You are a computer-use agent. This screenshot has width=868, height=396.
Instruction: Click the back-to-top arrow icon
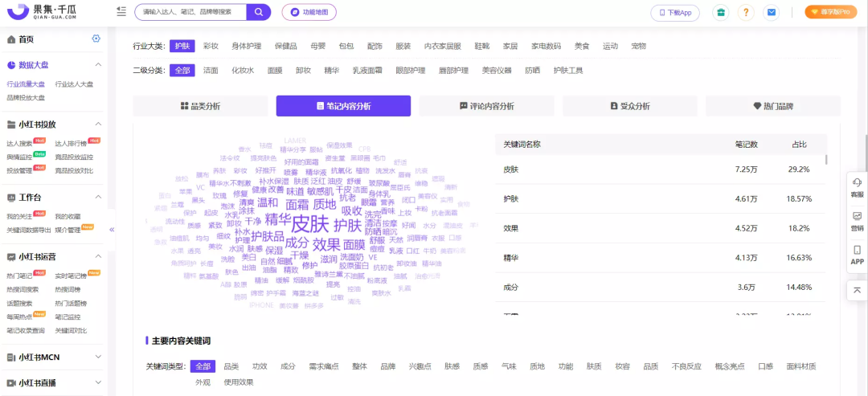pos(857,290)
